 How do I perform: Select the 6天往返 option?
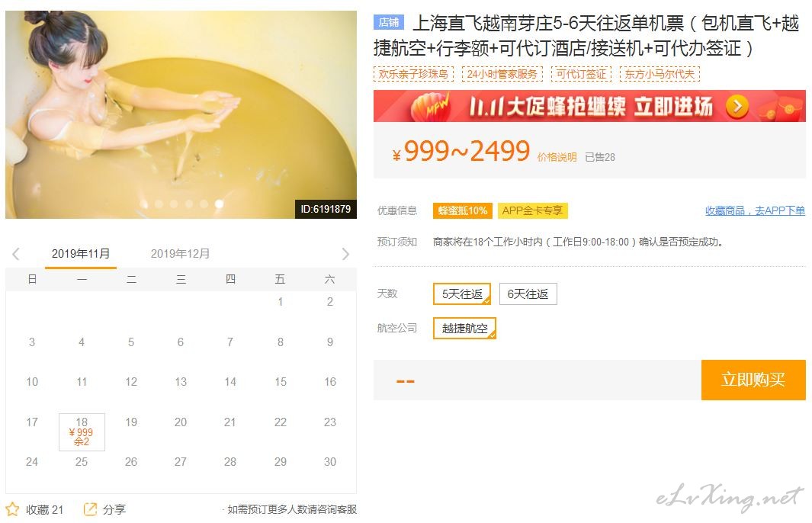click(x=528, y=294)
